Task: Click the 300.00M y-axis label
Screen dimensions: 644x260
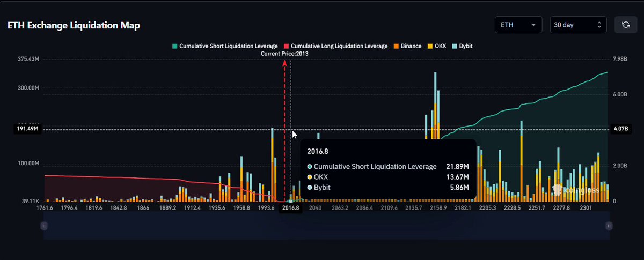Action: 29,87
